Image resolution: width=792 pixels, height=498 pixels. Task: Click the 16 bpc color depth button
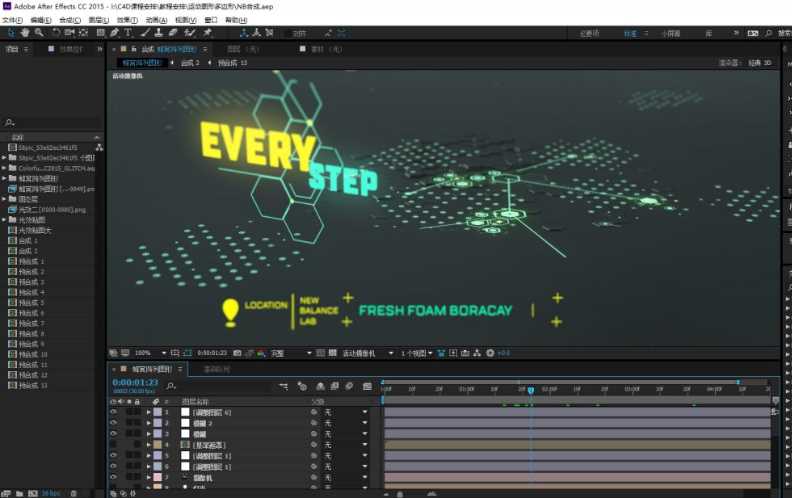51,493
